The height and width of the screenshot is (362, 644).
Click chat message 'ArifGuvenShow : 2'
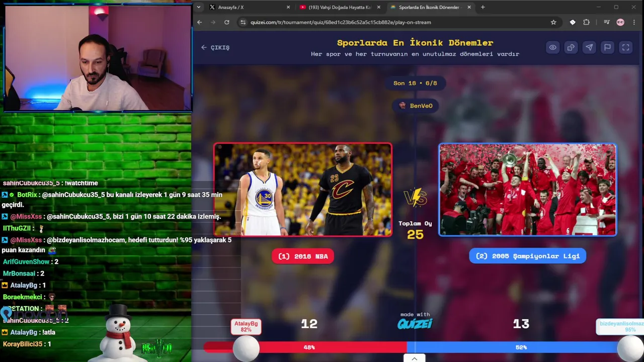coord(31,261)
